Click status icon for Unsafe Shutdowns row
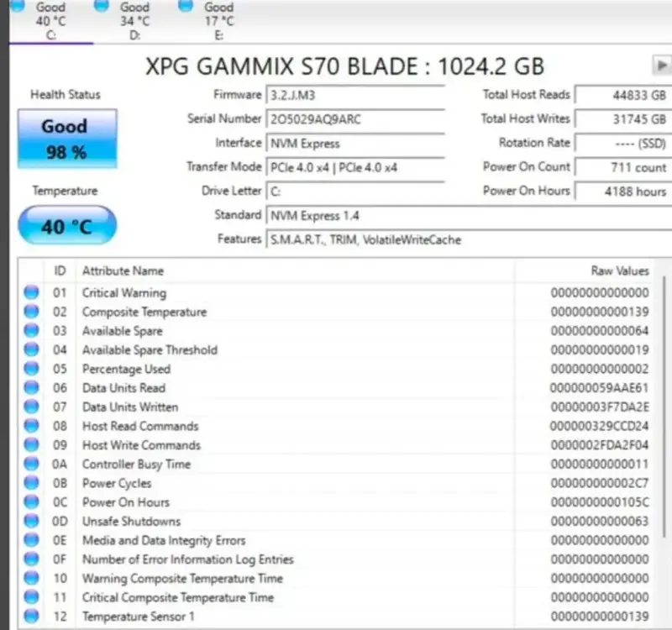 (x=31, y=521)
